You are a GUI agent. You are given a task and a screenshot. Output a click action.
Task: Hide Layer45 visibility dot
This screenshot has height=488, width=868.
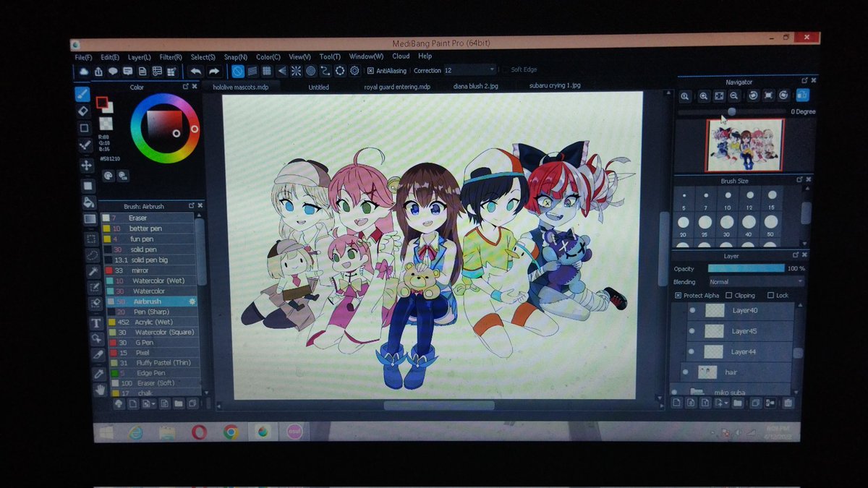coord(692,331)
